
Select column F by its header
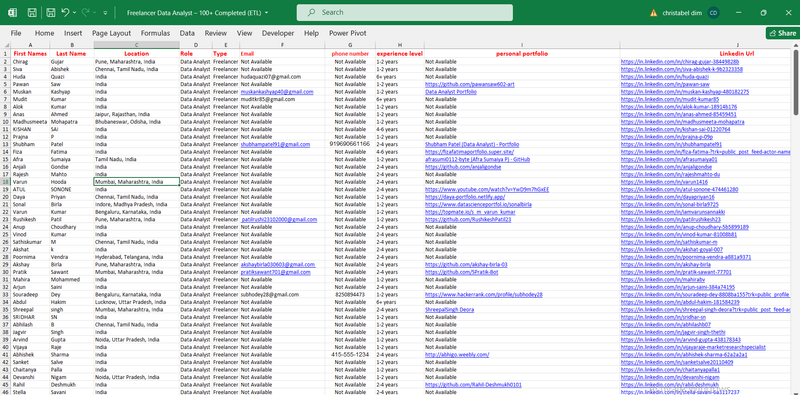coord(282,45)
